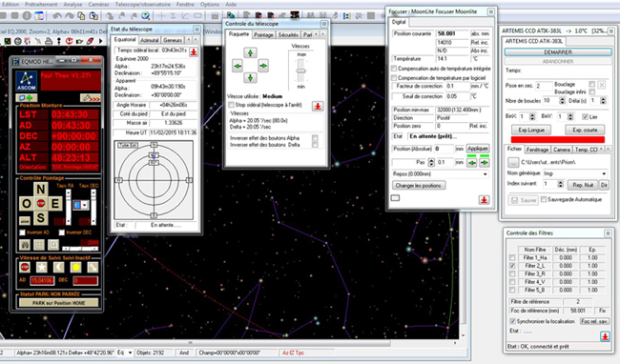Move focuser outward with right green arrow
The width and height of the screenshot is (620, 364).
click(x=485, y=162)
